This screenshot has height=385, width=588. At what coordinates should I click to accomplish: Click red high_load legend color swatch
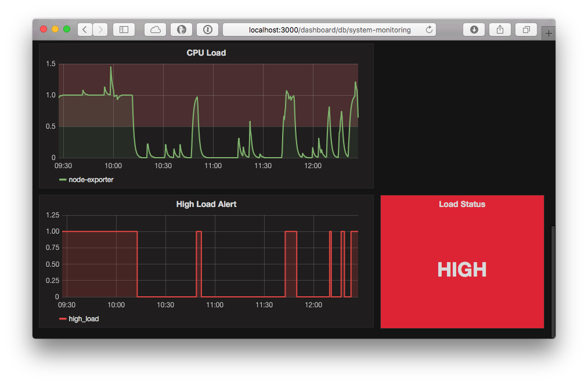coord(63,319)
